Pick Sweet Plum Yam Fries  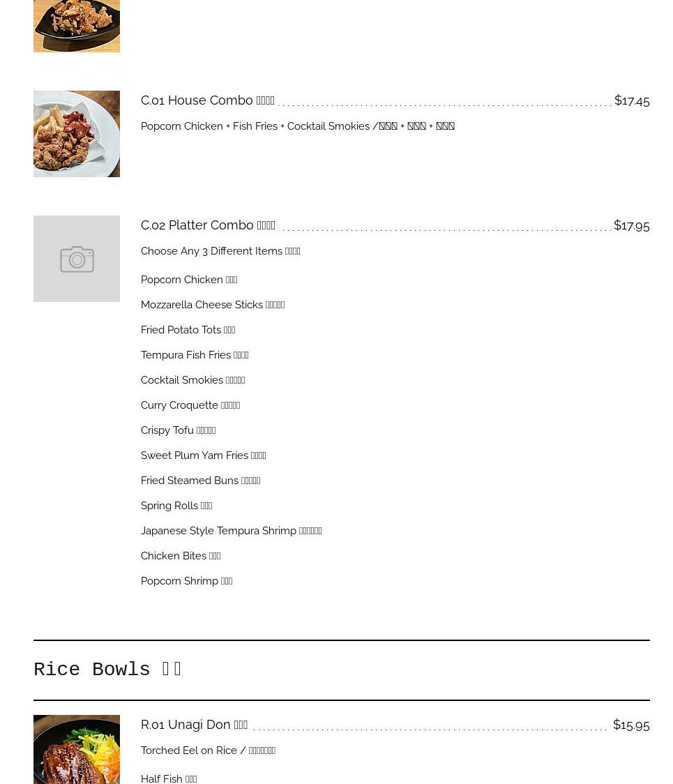point(203,455)
